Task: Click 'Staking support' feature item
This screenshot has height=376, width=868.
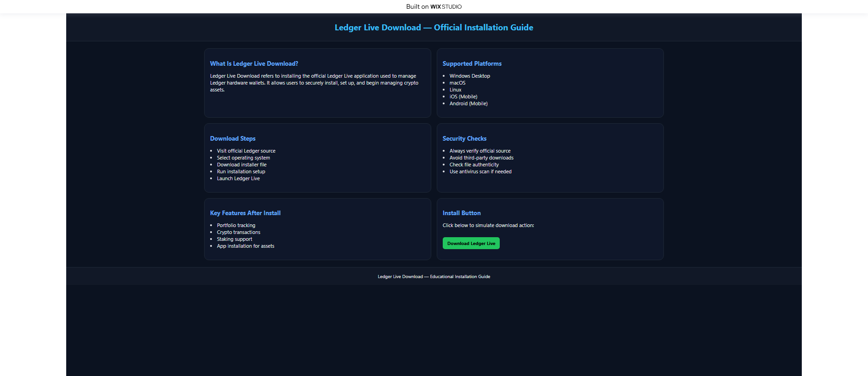Action: point(234,239)
